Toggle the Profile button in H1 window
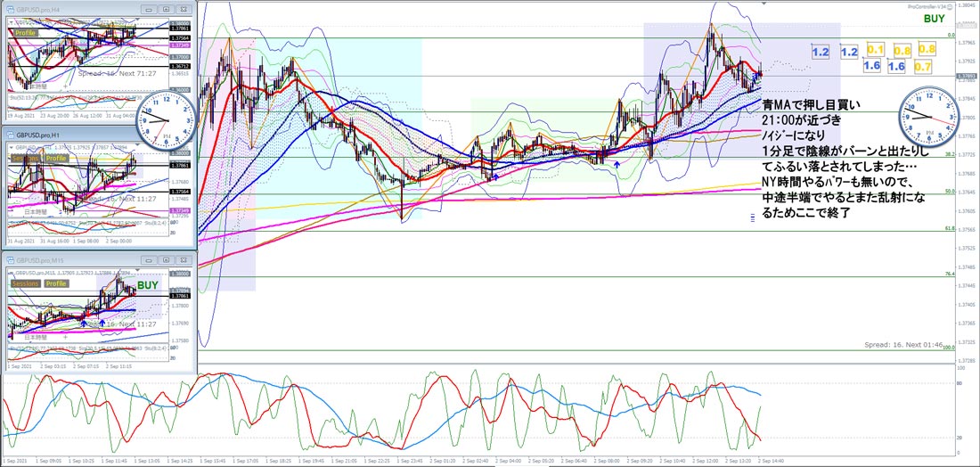Viewport: 980px width, 467px height. tap(55, 158)
